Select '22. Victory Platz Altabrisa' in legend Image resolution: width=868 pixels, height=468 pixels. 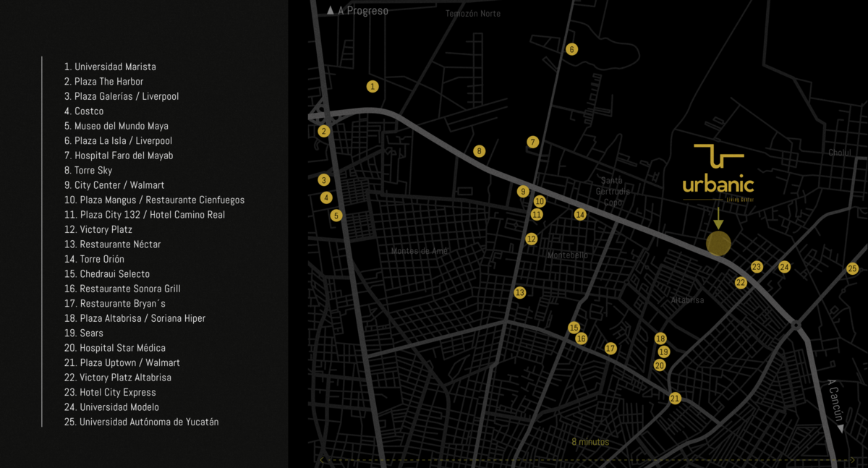coord(118,378)
